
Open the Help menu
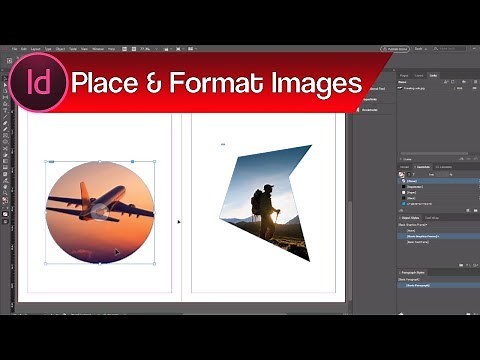(111, 49)
